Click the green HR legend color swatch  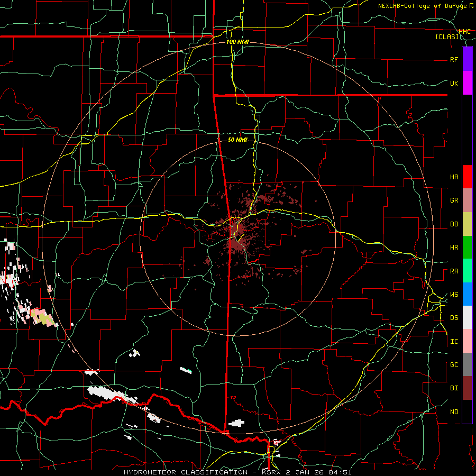467,248
